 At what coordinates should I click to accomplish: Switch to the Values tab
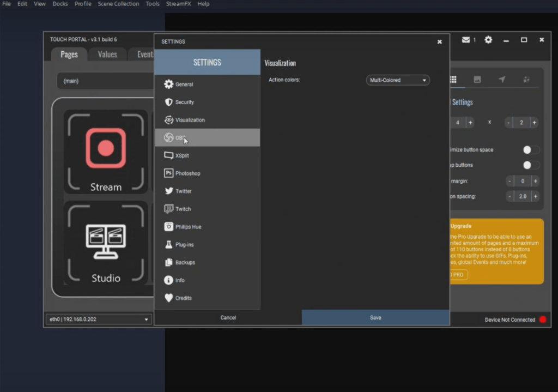pos(107,54)
